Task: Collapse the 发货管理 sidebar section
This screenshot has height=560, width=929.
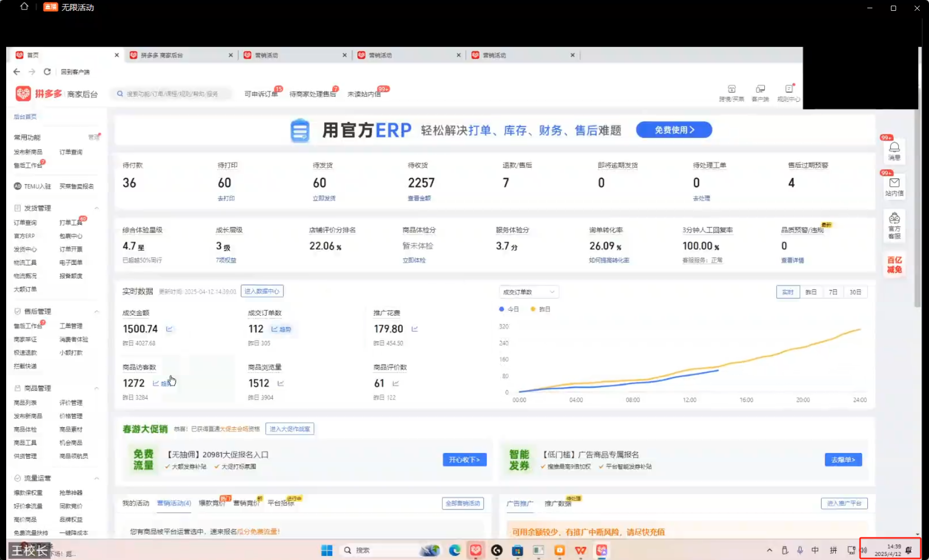Action: pos(96,208)
